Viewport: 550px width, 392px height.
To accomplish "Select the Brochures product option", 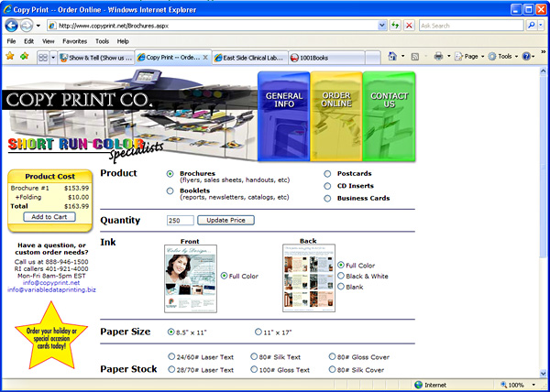I will point(170,174).
